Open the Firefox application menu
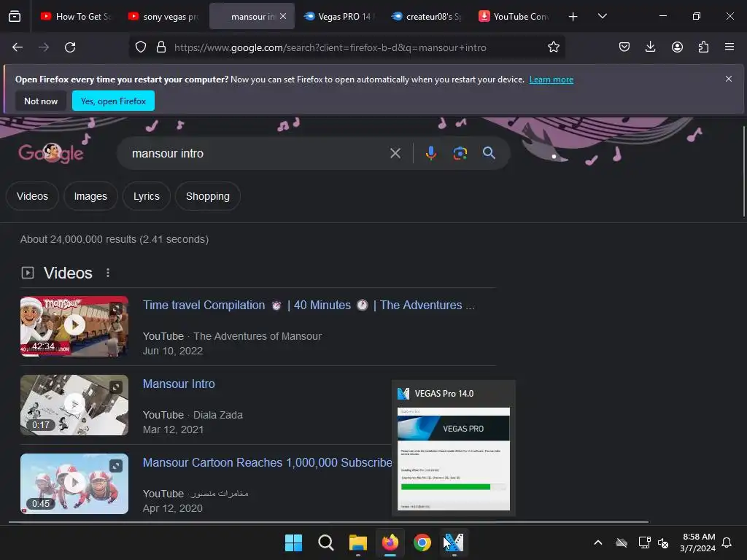 729,47
